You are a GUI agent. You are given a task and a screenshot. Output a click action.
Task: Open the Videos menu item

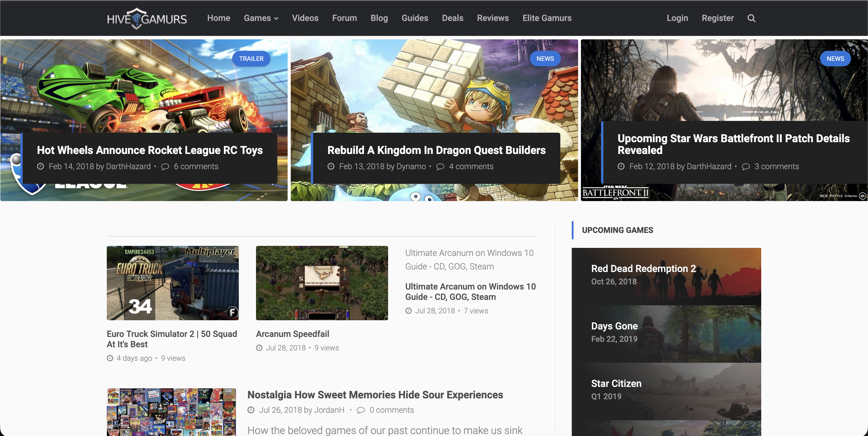click(305, 18)
